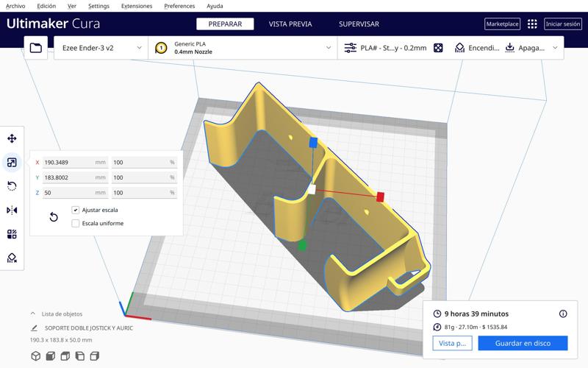Click Iniciar sesión button
The width and height of the screenshot is (588, 368).
point(563,24)
